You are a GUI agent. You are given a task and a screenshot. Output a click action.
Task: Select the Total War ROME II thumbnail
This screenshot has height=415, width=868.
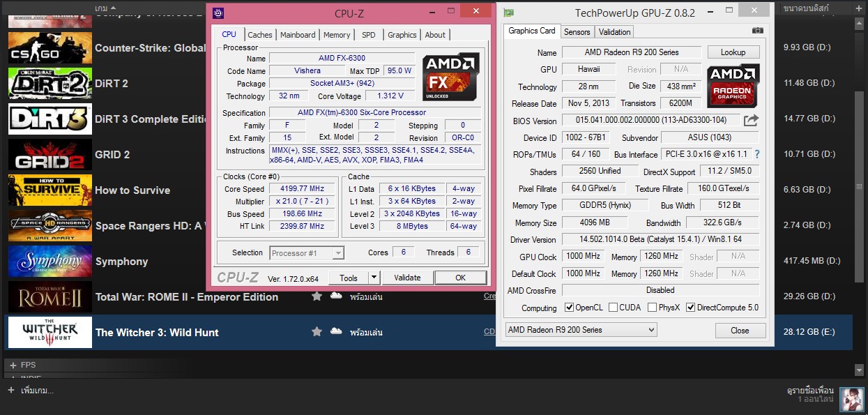(x=50, y=296)
